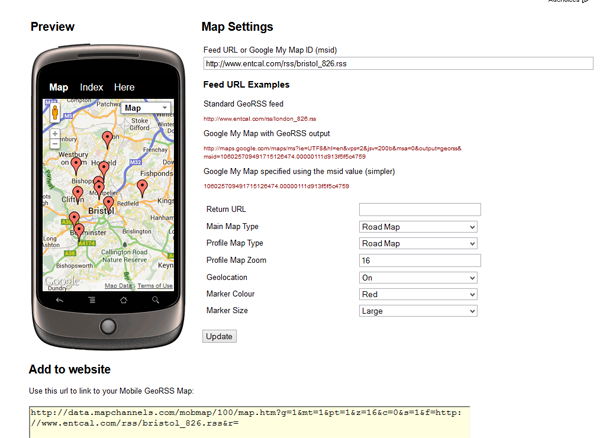Tap the phone menu icon
This screenshot has width=600, height=438.
point(92,300)
